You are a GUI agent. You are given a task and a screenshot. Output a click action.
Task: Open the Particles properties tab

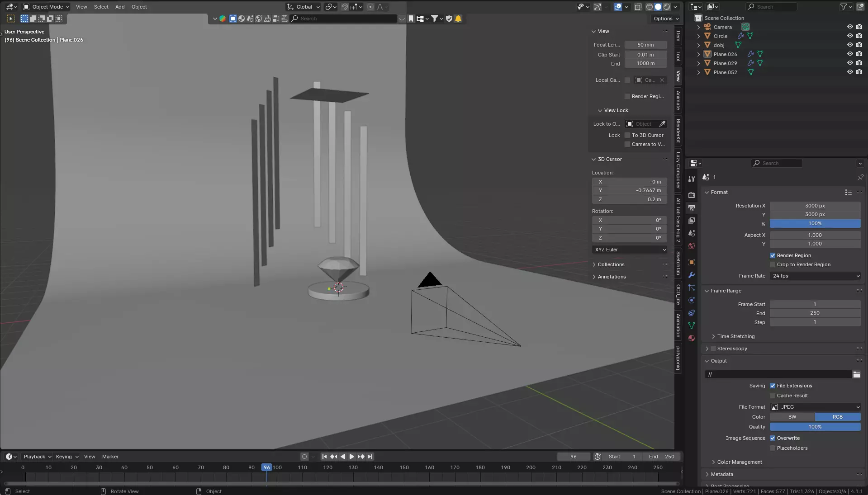click(692, 288)
